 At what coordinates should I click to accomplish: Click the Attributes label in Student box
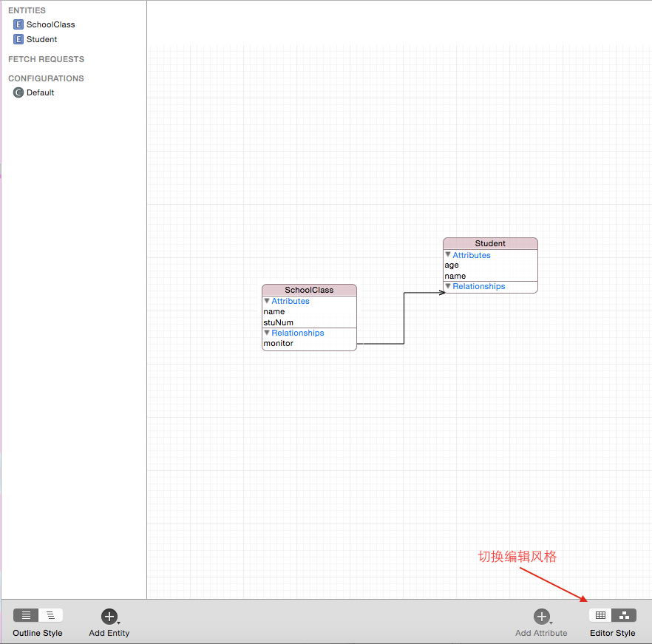click(472, 255)
